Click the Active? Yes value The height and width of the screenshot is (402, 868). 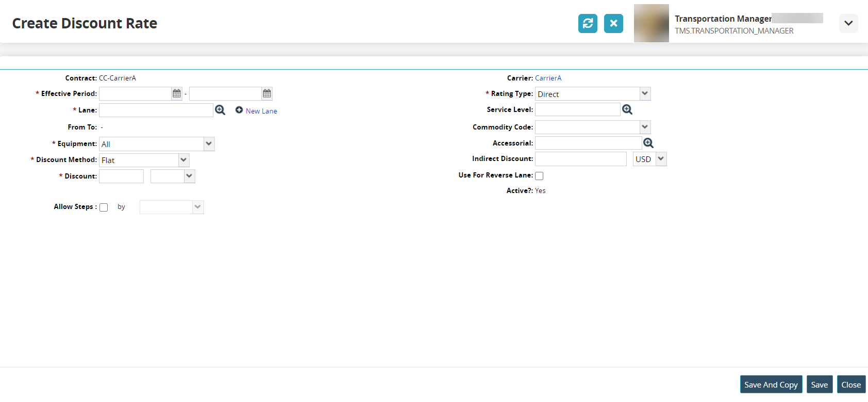click(x=540, y=190)
